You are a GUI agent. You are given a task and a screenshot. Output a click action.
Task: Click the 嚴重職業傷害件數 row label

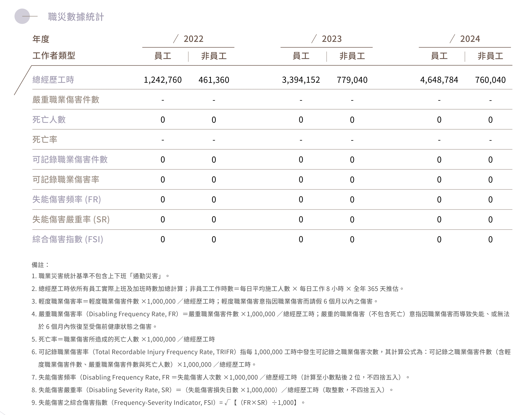pos(66,100)
